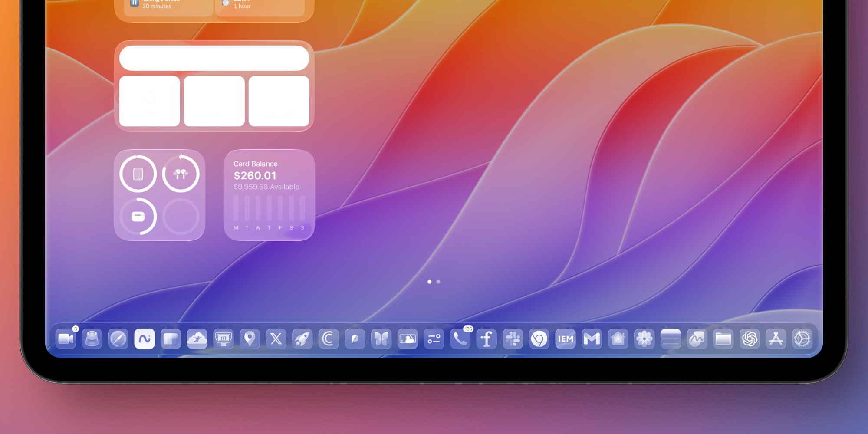Open the rocket launcher app icon
The height and width of the screenshot is (434, 868).
(302, 339)
